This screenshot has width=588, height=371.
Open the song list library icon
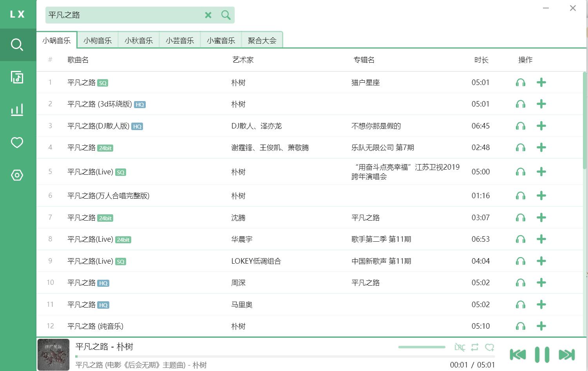coord(17,77)
